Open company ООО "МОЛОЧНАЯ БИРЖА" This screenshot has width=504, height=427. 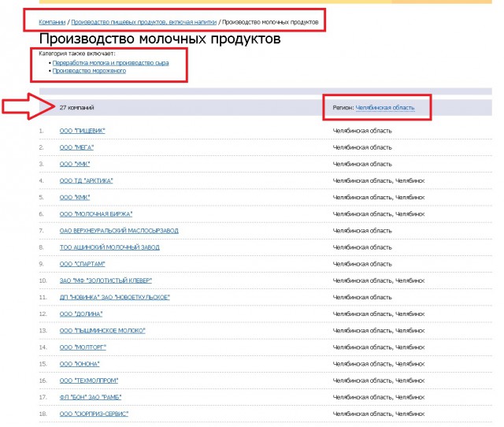point(96,214)
